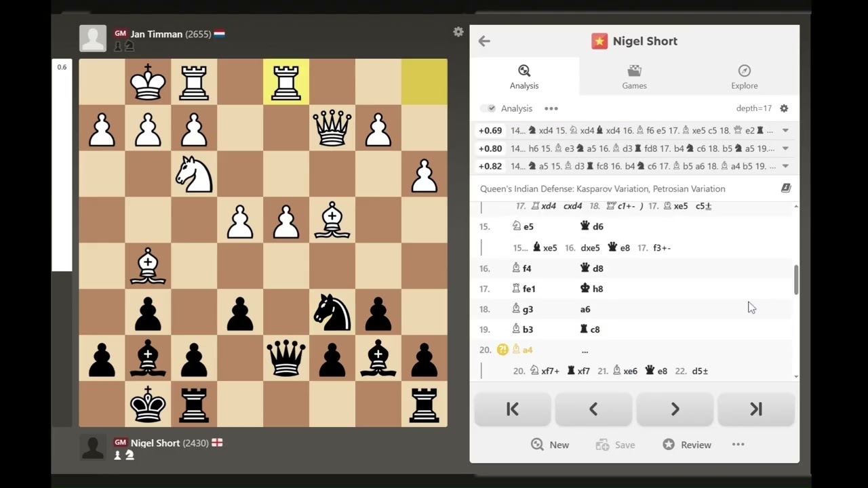Click the more options dots beside Review
868x488 pixels.
coord(738,445)
